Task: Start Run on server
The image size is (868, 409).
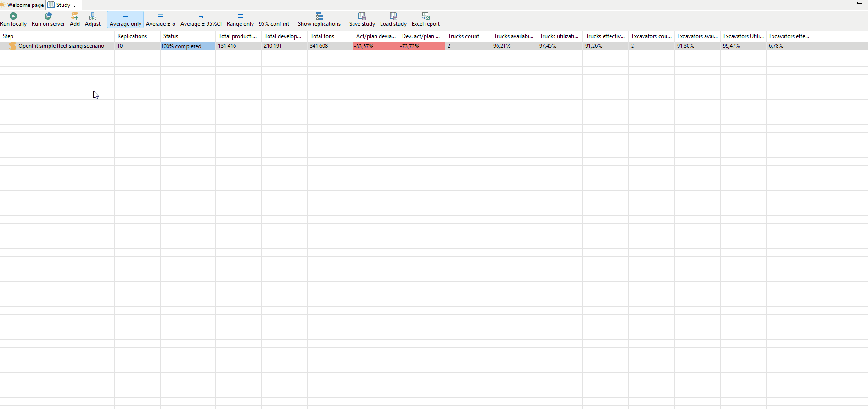Action: [x=48, y=20]
